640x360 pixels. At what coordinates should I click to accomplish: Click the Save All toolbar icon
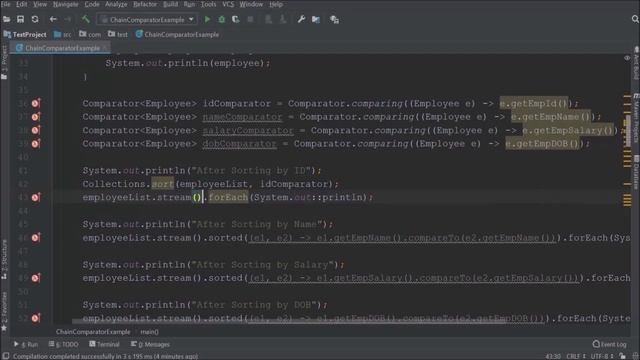pos(20,19)
